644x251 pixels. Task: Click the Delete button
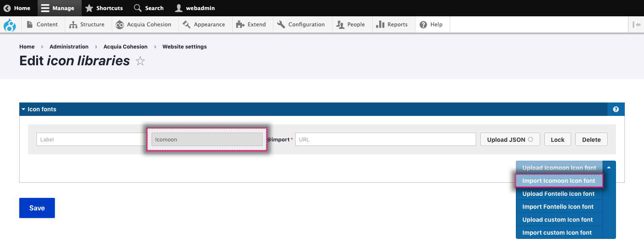[x=591, y=139]
